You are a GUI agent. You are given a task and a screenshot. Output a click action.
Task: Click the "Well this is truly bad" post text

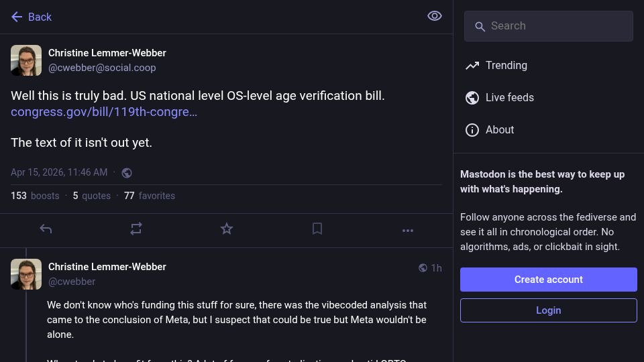pyautogui.click(x=197, y=96)
